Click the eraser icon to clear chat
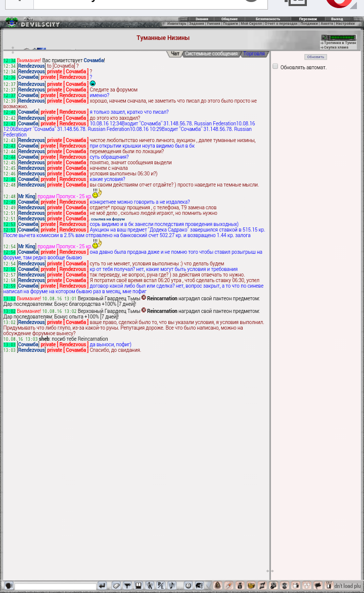364x593 pixels. coord(116,585)
